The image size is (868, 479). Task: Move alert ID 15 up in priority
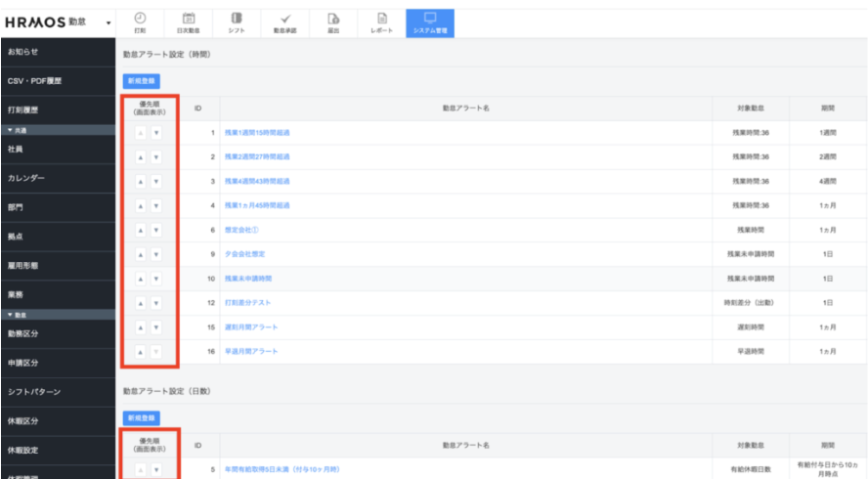141,327
